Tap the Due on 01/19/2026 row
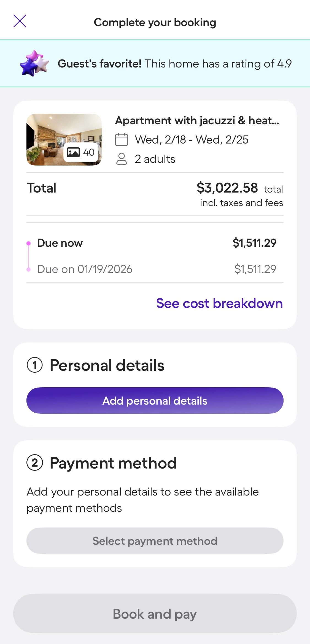Screen dimensions: 310x644 tap(155, 269)
